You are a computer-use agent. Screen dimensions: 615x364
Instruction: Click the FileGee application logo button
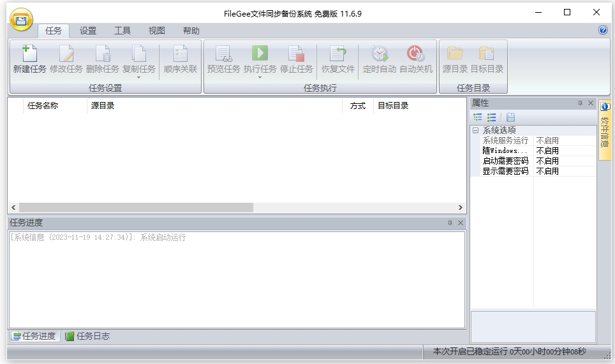21,20
